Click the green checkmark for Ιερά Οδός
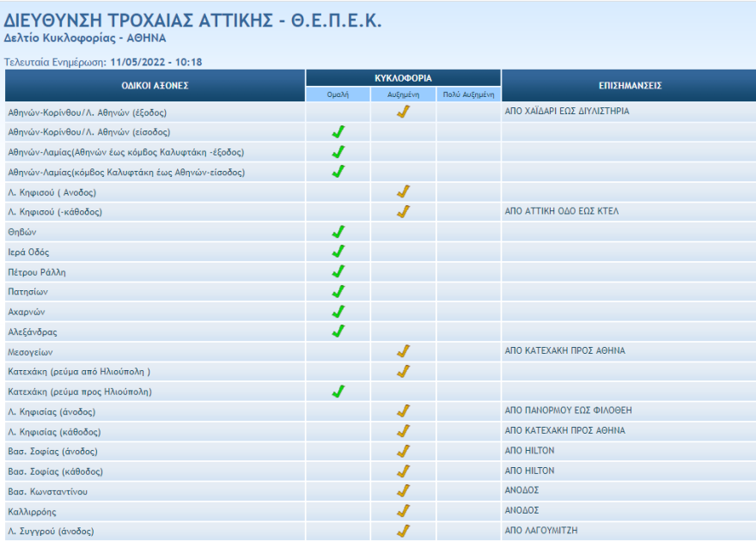756x541 pixels. (338, 252)
